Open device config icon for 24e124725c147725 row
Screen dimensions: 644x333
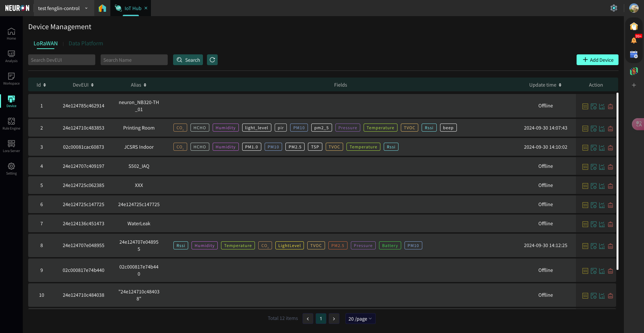[x=594, y=205]
